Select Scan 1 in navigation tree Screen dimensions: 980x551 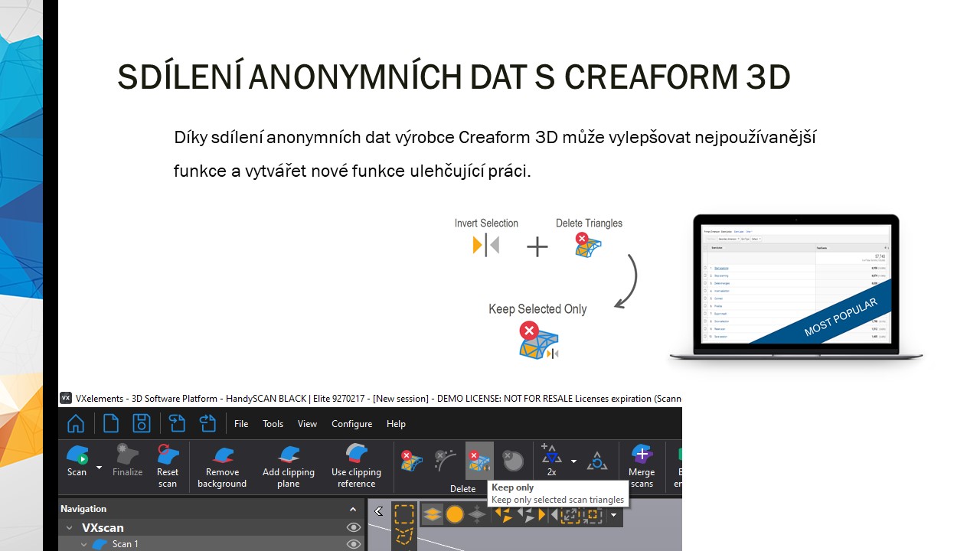(x=125, y=544)
